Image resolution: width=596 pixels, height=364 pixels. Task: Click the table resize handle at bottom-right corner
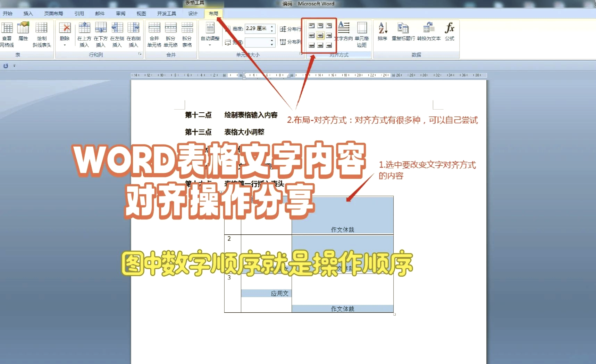395,314
